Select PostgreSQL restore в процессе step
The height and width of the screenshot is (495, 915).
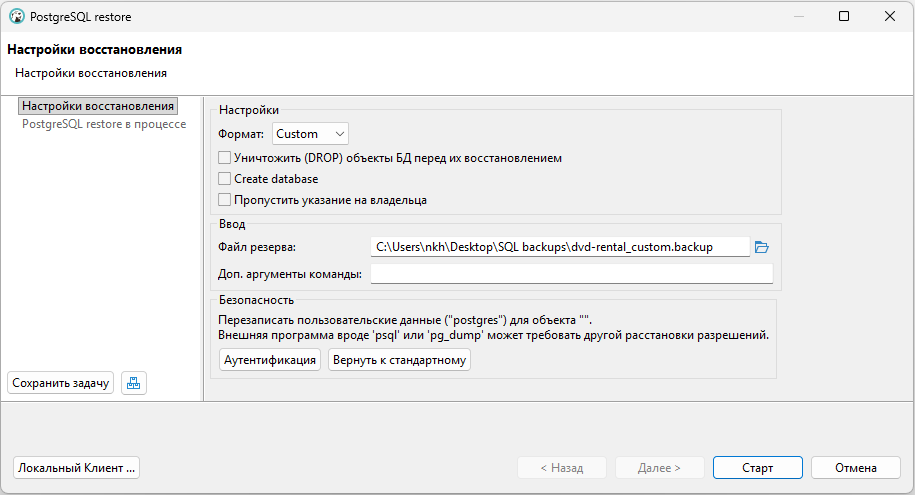(x=104, y=124)
